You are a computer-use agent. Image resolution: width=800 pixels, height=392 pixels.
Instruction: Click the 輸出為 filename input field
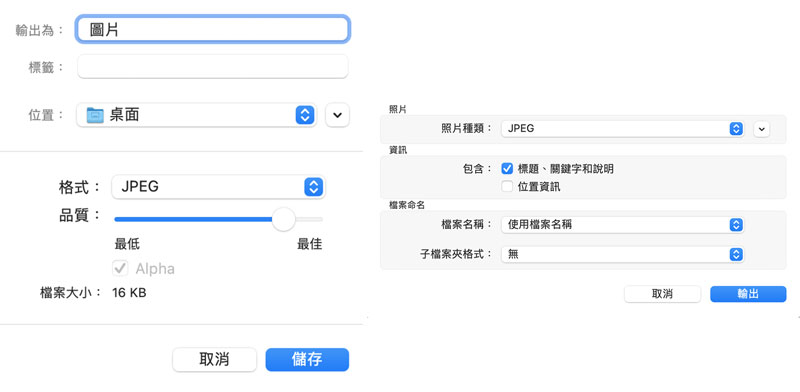pos(213,29)
